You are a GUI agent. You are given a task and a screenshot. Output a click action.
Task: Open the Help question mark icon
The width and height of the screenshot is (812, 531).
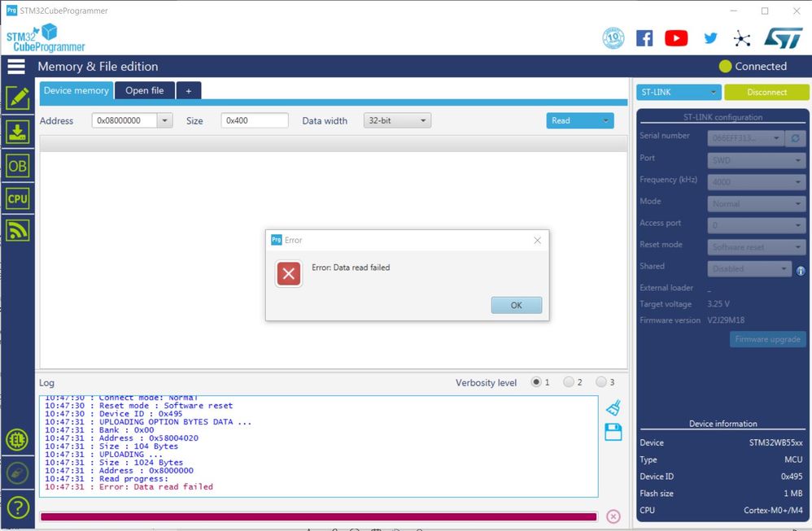click(x=18, y=507)
